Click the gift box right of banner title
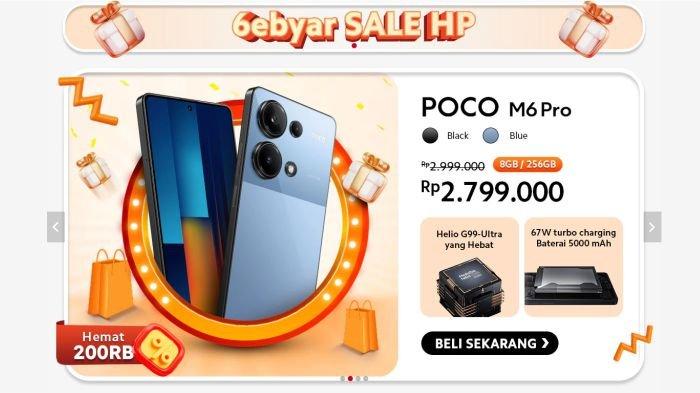 point(586,29)
